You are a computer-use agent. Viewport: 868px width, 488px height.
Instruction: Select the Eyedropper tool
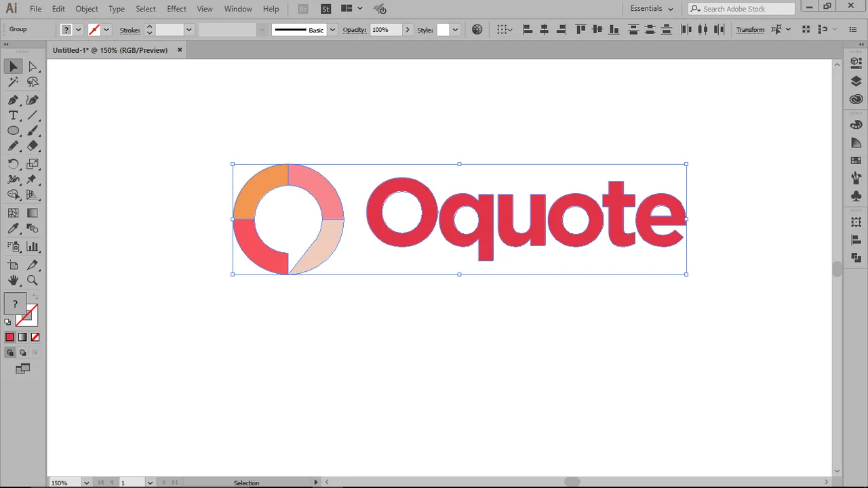(14, 229)
